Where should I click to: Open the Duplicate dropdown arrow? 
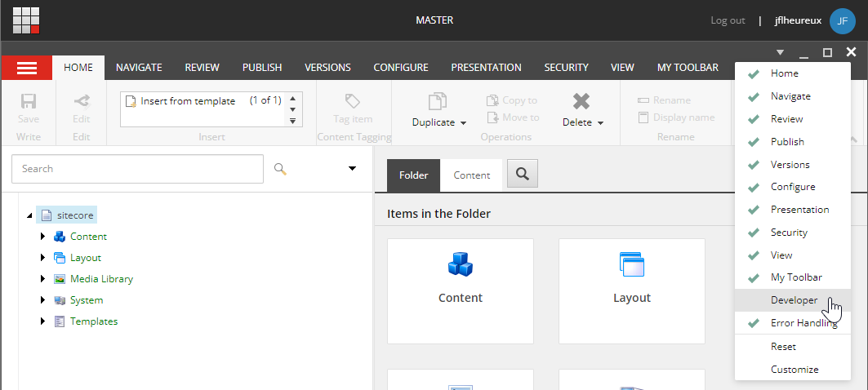pyautogui.click(x=463, y=123)
